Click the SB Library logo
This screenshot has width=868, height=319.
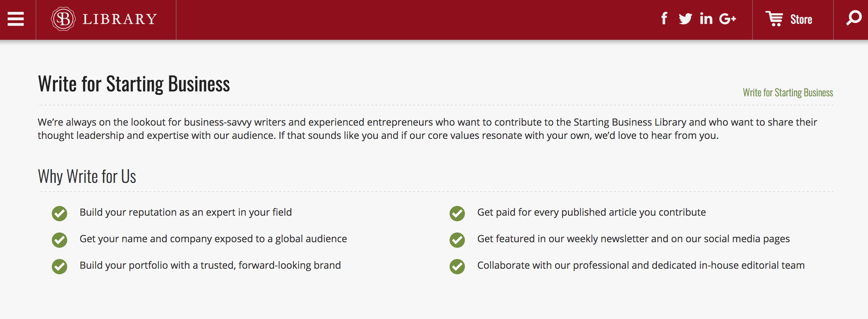point(104,19)
